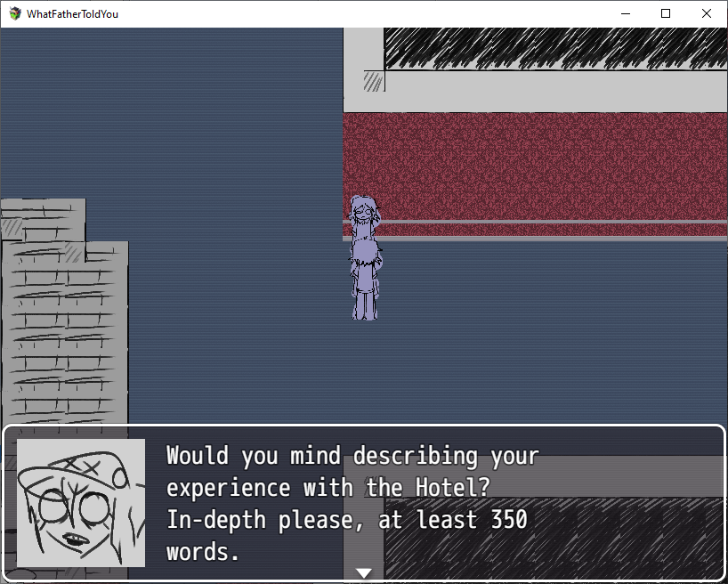Click the WhatFatherToldYou app icon in title bar
This screenshot has width=728, height=584.
click(x=15, y=14)
